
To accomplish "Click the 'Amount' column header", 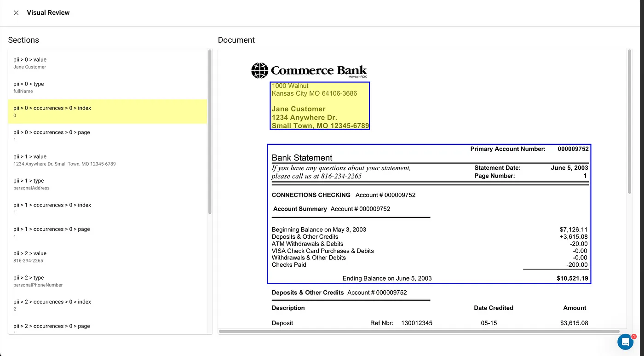I will (575, 308).
